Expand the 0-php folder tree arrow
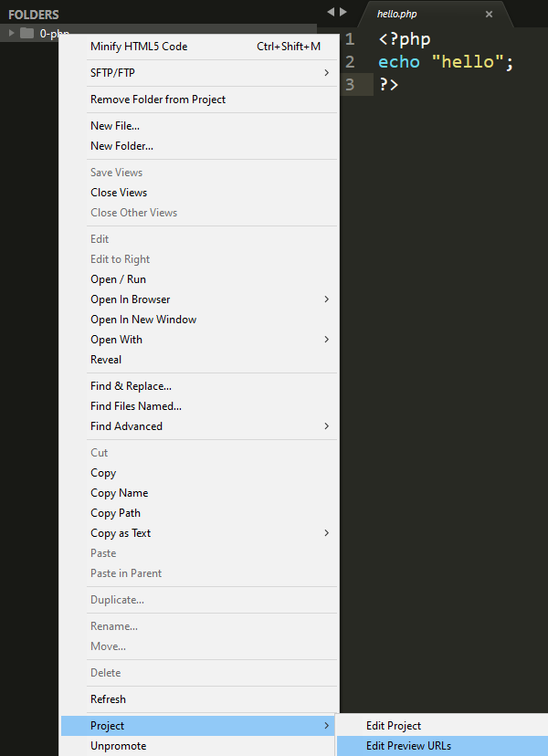Screen dimensions: 548x756 pos(12,34)
